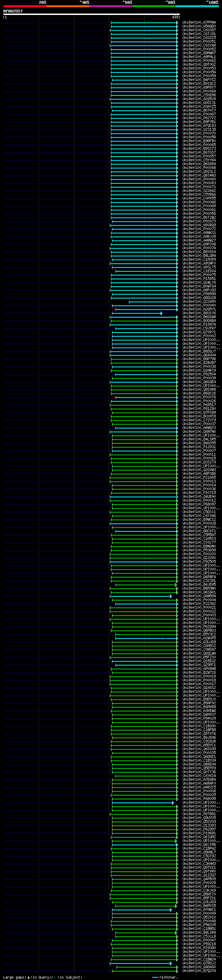Click the orange ~40% identity legend swatch

(68, 6)
